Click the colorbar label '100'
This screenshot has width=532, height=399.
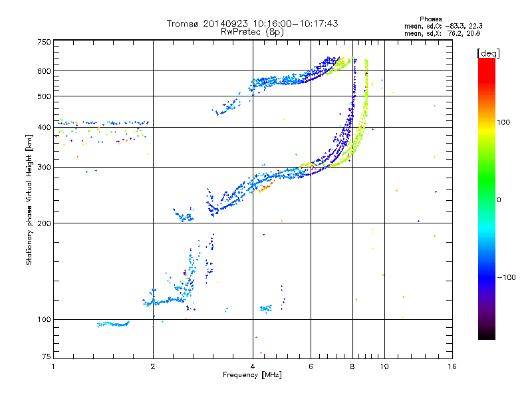tap(503, 122)
